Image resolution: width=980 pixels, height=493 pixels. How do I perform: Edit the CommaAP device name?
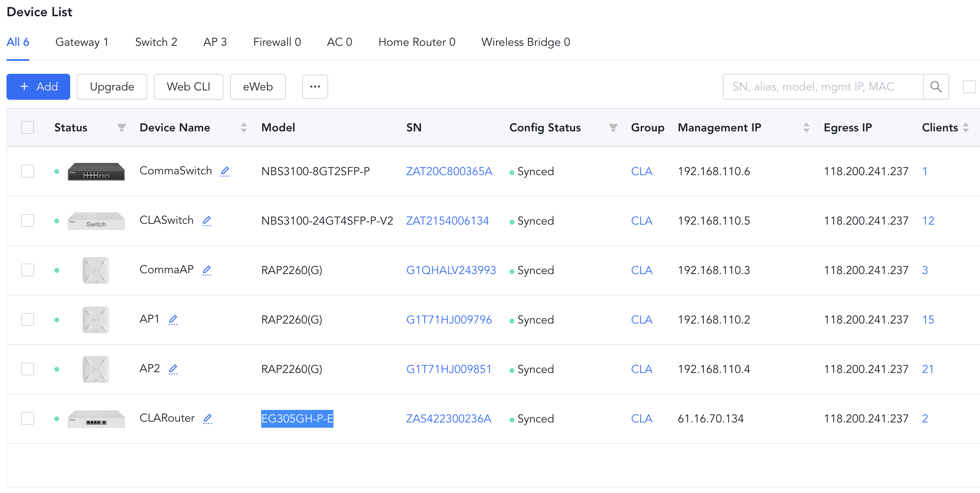click(x=207, y=270)
